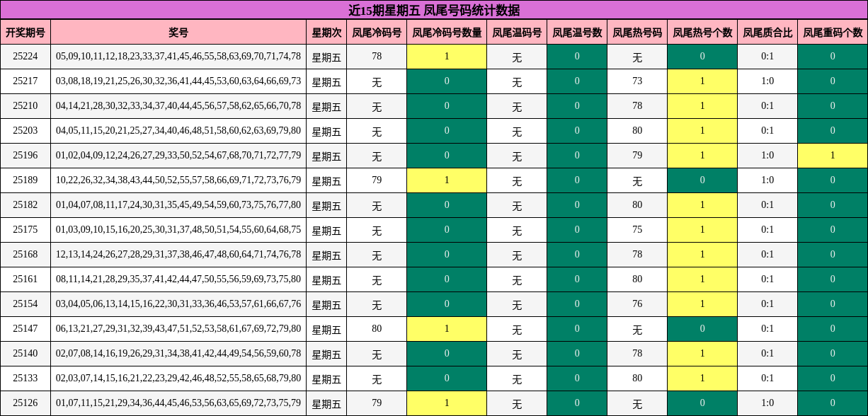
Task: Click hot tail number 79 in row 25196
Action: click(x=637, y=156)
